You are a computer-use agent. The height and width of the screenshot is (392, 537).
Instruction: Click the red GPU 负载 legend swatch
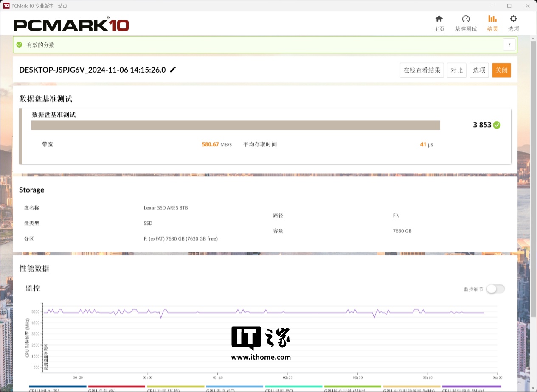pyautogui.click(x=116, y=386)
